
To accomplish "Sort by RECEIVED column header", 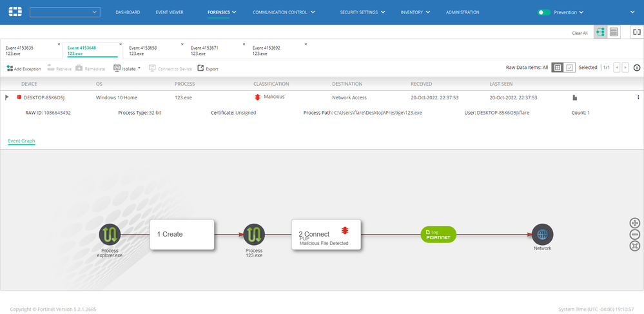I will coord(422,84).
